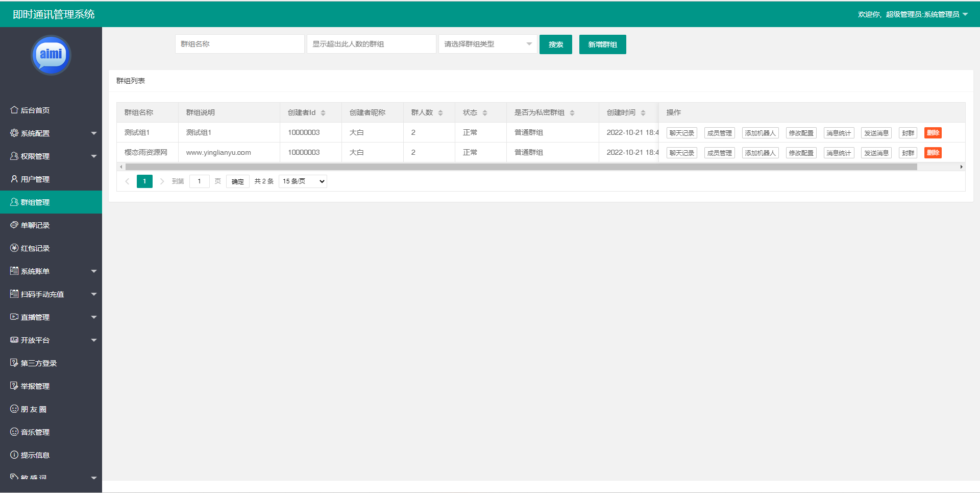Focus the 群组名称 search field

click(x=240, y=44)
